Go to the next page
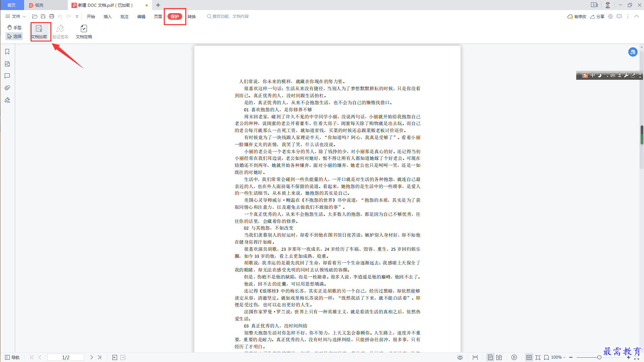The height and width of the screenshot is (362, 644). 91,357
